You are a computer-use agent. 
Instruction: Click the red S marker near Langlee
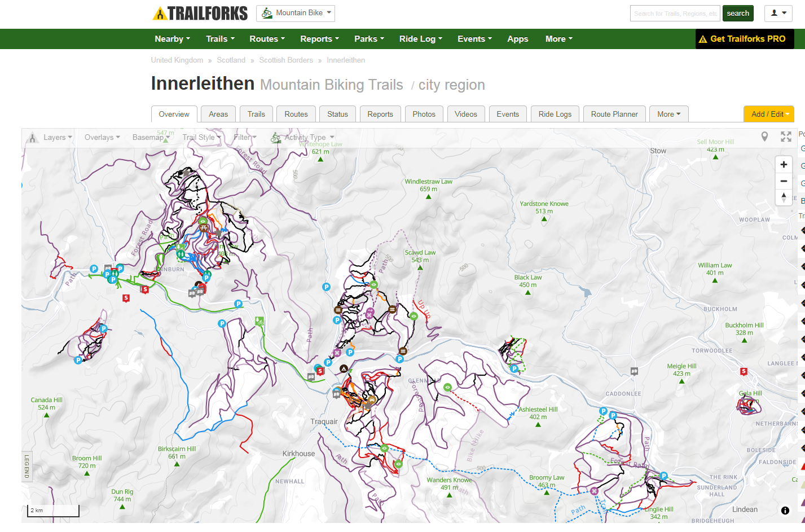point(744,371)
